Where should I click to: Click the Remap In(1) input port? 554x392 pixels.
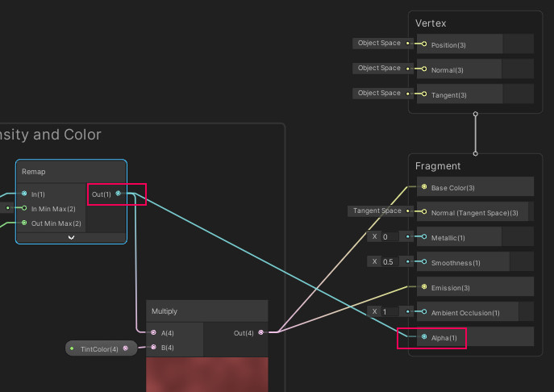pyautogui.click(x=24, y=194)
